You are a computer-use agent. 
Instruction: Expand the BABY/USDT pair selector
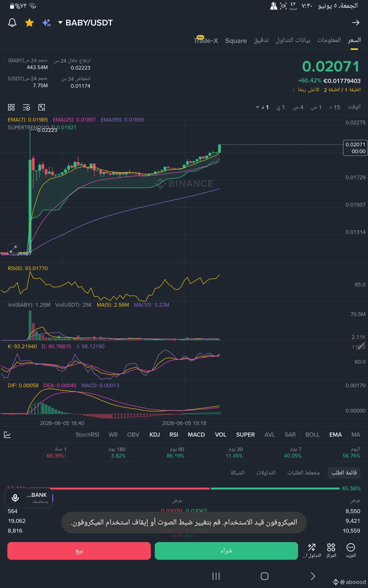[86, 23]
